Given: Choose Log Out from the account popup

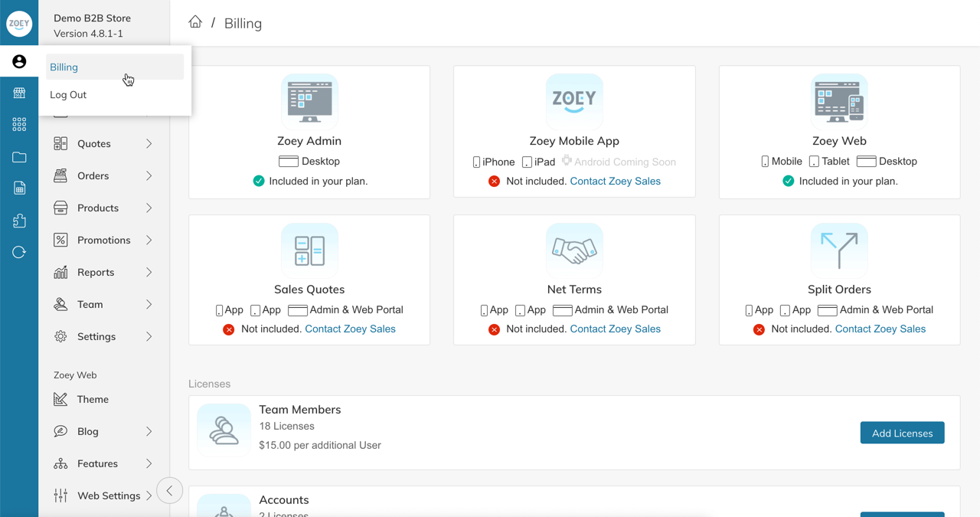Looking at the screenshot, I should click(x=115, y=94).
